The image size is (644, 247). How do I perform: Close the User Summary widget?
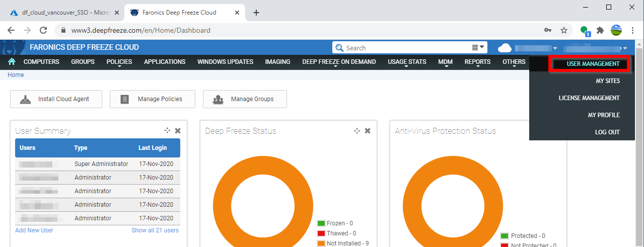pyautogui.click(x=178, y=131)
